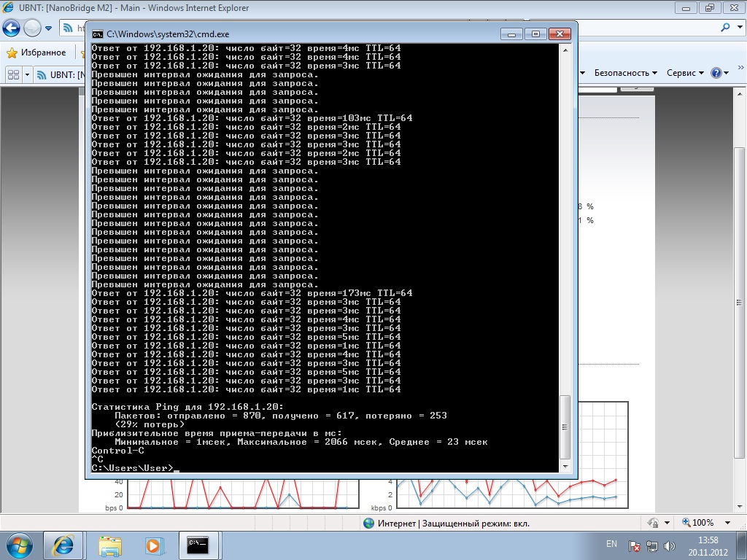Viewport: 747px width, 560px height.
Task: Click the Internet zone globe icon
Action: click(x=368, y=523)
